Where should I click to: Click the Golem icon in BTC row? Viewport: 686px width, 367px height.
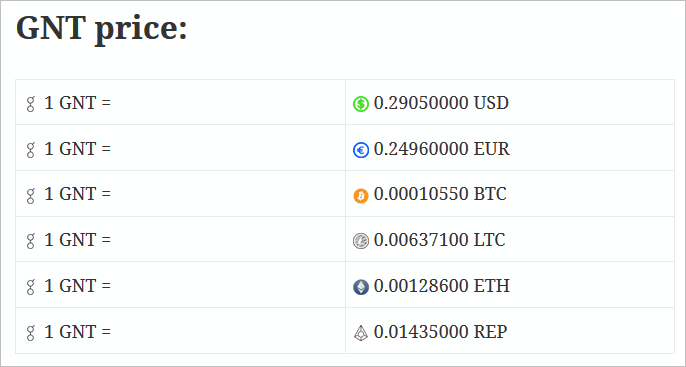click(x=30, y=196)
